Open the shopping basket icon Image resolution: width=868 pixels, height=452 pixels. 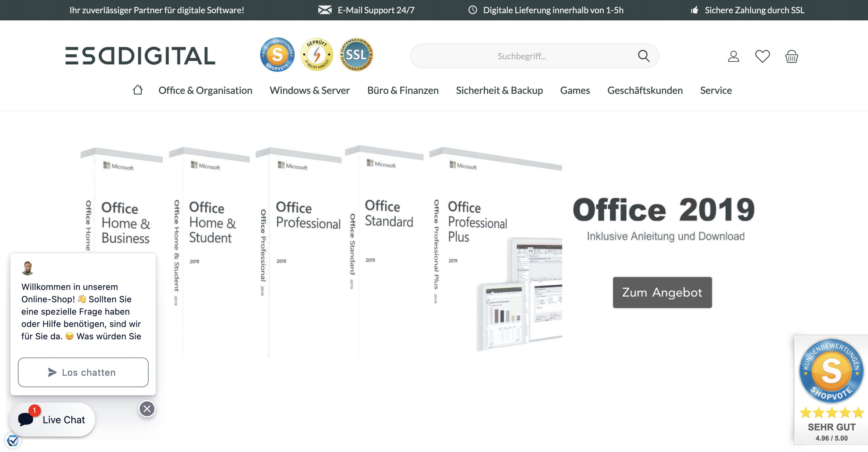(x=791, y=56)
